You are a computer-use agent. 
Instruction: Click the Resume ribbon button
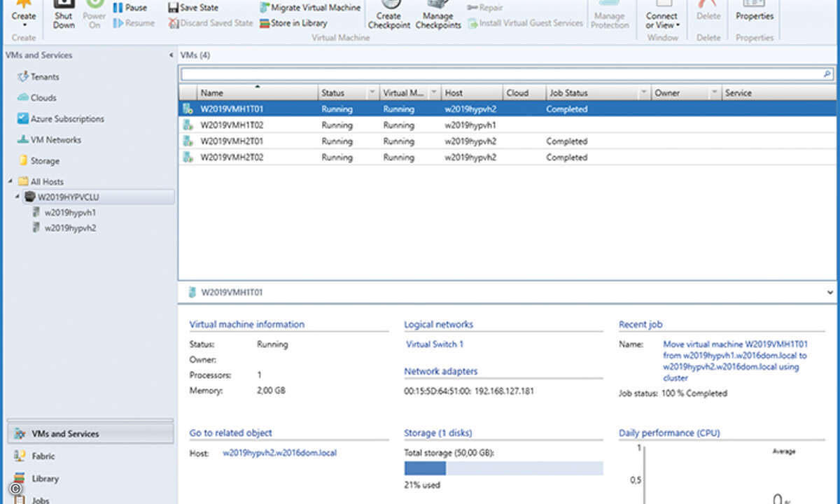134,23
